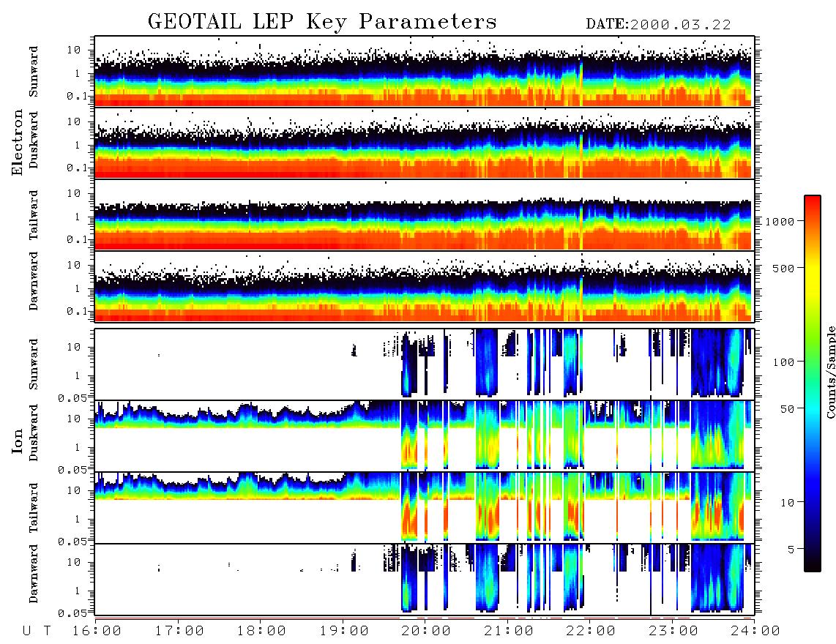This screenshot has height=644, width=836.
Task: Select the 22:00 time tick label
Action: coord(591,631)
